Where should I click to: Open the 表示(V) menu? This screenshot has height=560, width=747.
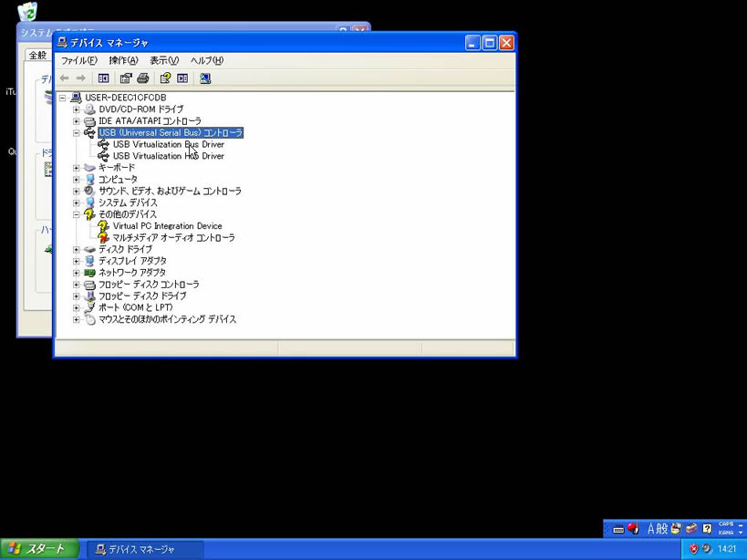click(164, 60)
